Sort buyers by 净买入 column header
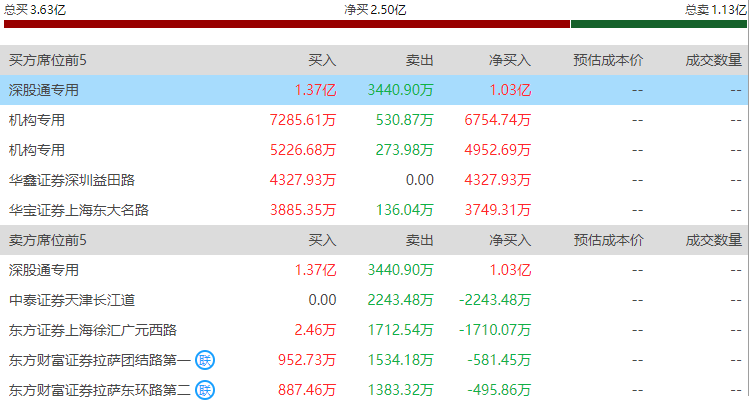The width and height of the screenshot is (749, 402). pos(510,60)
